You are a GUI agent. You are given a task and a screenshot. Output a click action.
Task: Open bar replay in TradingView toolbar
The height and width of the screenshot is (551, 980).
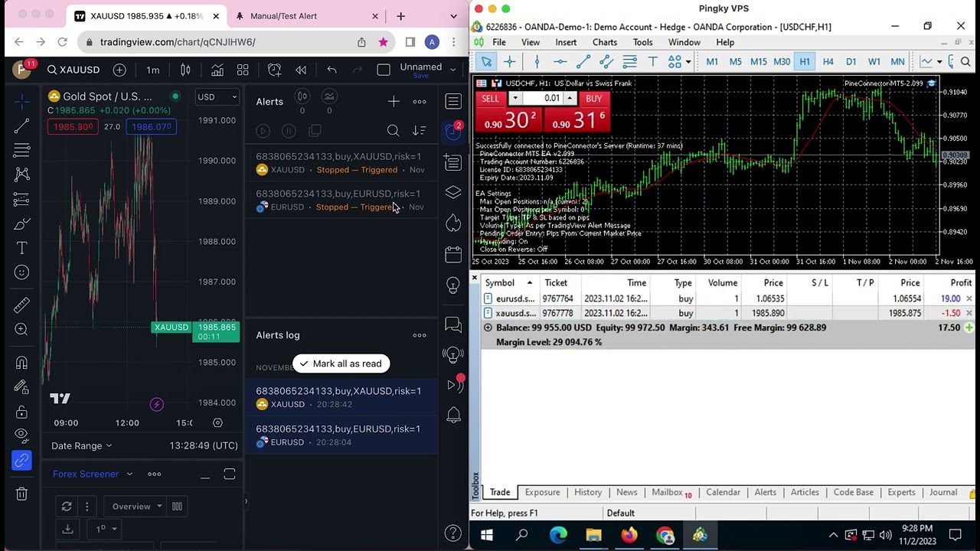[301, 70]
